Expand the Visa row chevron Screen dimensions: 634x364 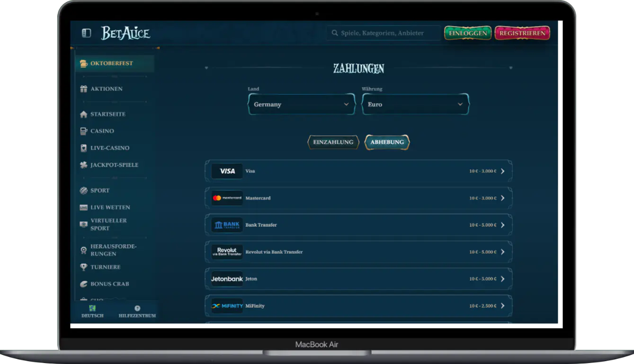502,171
